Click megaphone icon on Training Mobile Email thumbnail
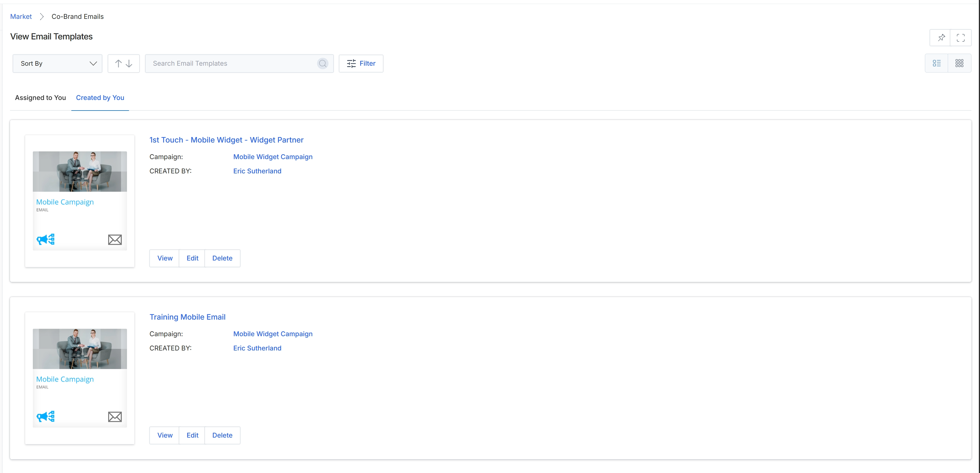980x473 pixels. [46, 416]
